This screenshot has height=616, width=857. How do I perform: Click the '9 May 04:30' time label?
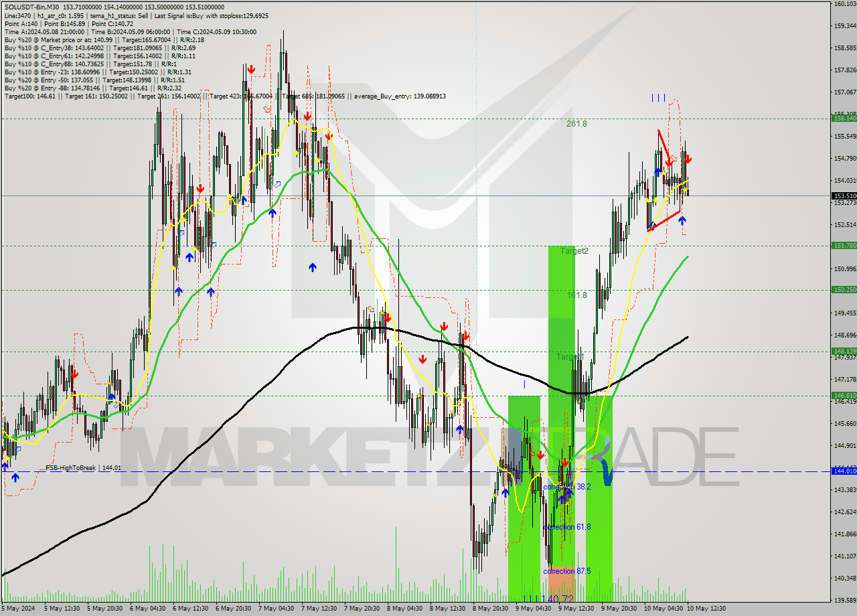tap(533, 609)
